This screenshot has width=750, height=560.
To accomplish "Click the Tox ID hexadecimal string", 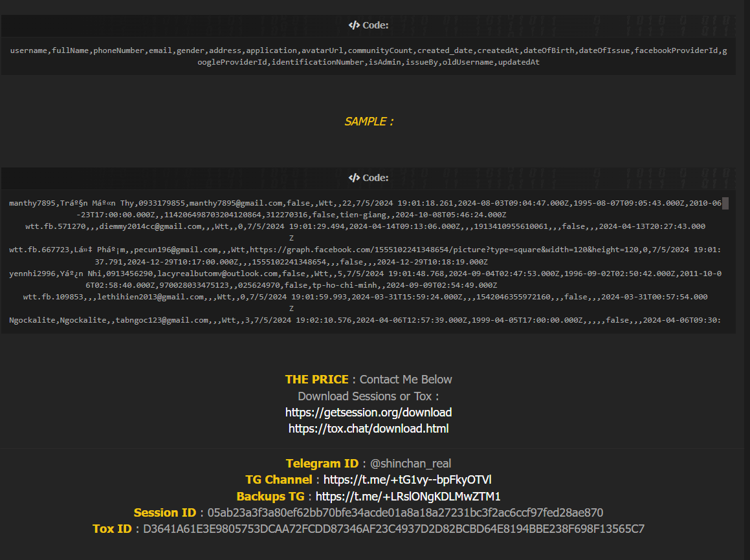I will [x=393, y=529].
